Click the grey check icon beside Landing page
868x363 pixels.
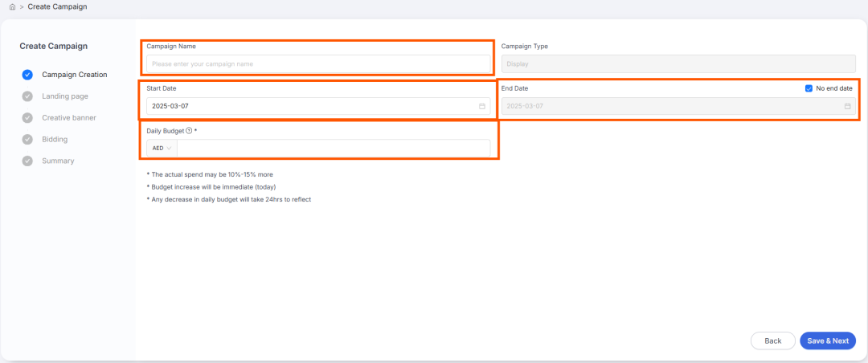27,96
